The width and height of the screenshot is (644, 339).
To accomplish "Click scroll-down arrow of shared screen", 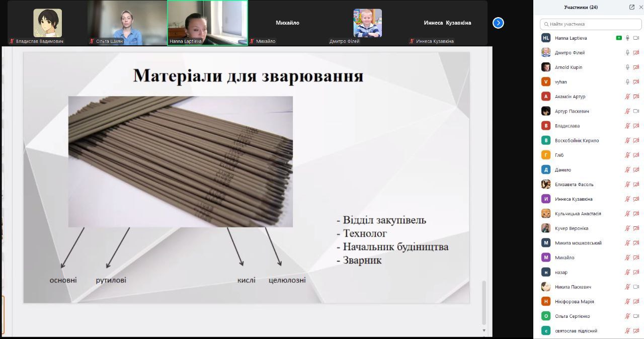I will pos(484,330).
